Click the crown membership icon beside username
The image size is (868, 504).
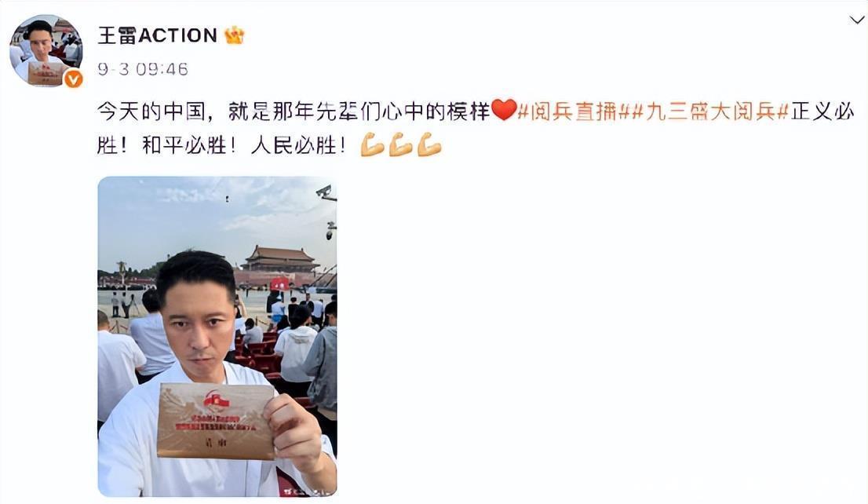(x=234, y=35)
